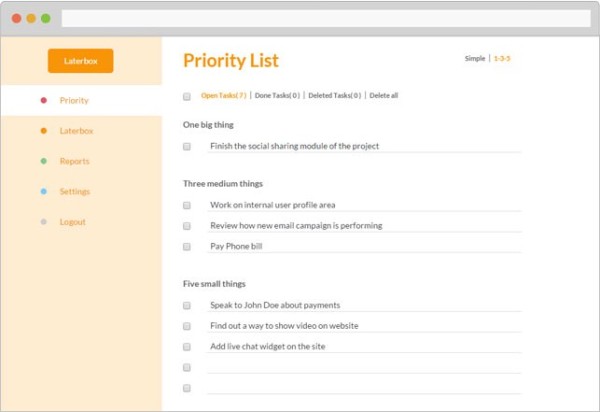Image resolution: width=600 pixels, height=412 pixels.
Task: Open the Reports menu item
Action: (x=74, y=161)
